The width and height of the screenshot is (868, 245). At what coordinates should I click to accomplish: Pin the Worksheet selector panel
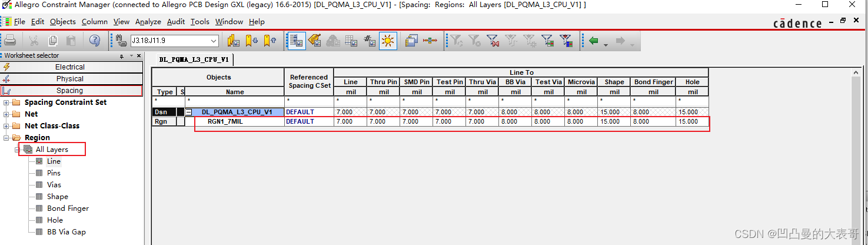[x=122, y=56]
